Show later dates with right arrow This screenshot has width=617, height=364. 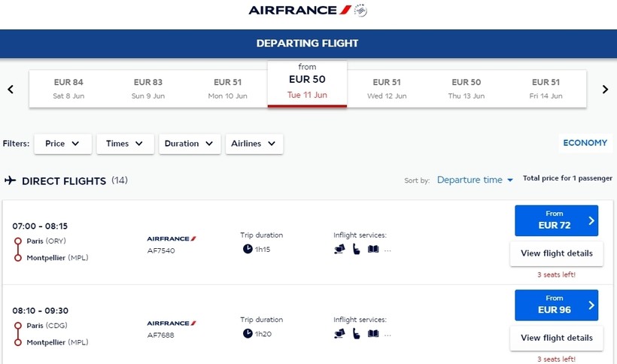pos(605,89)
